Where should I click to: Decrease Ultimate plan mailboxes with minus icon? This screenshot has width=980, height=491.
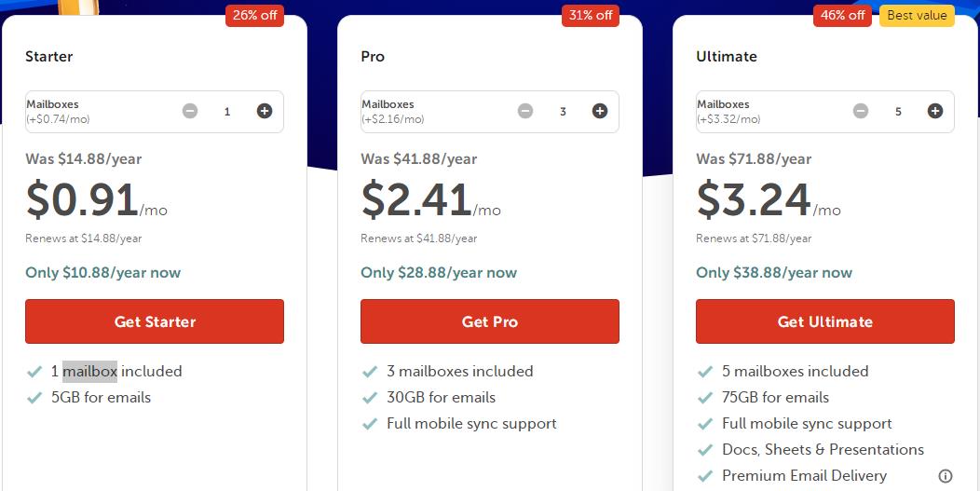(861, 111)
